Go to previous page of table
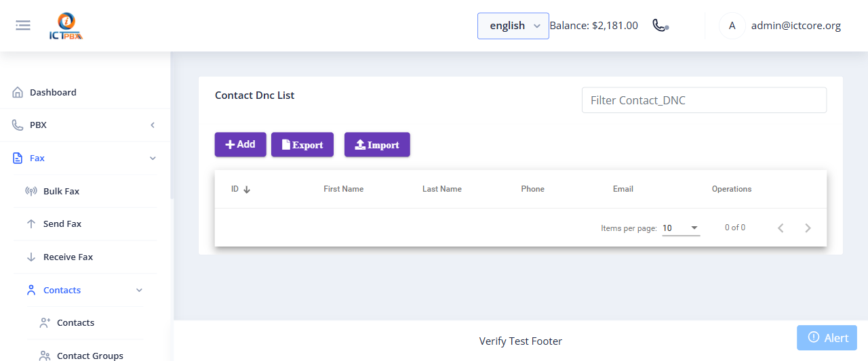 (x=781, y=228)
